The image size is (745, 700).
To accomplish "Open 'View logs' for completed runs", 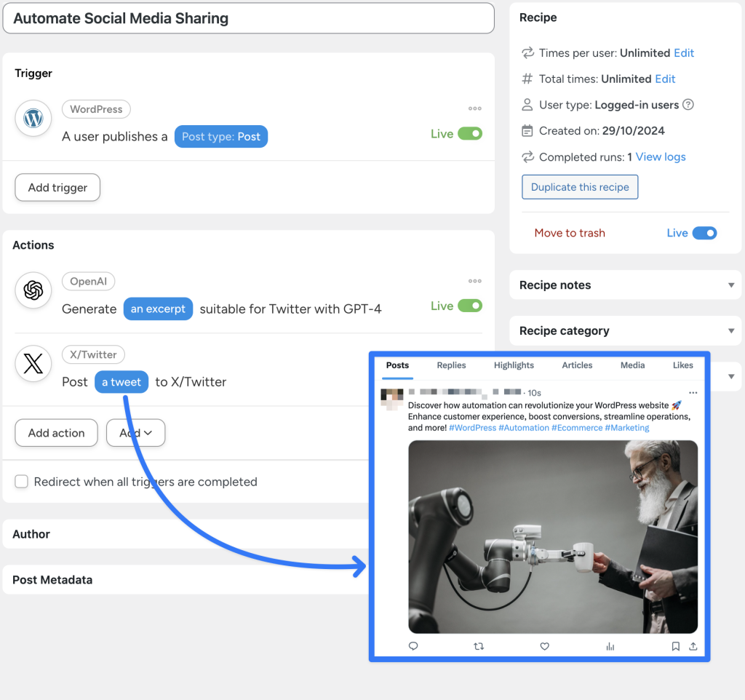I will (657, 156).
